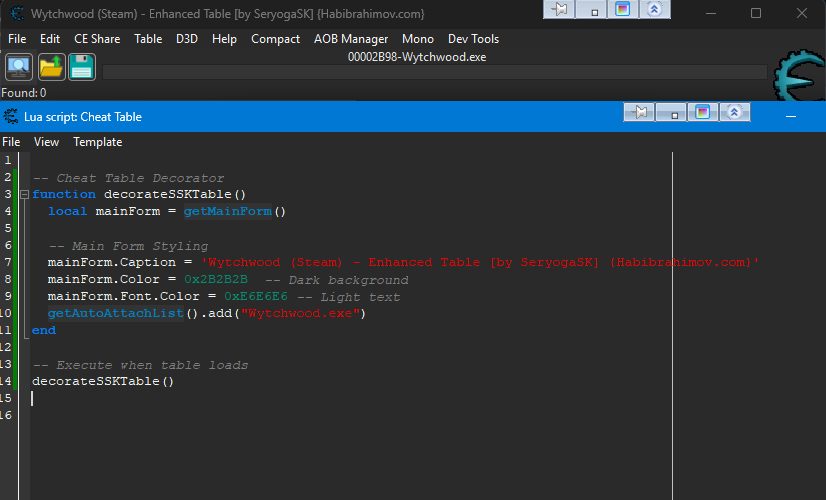This screenshot has height=500, width=826.
Task: Open the AOB Manager menu
Action: pos(351,39)
